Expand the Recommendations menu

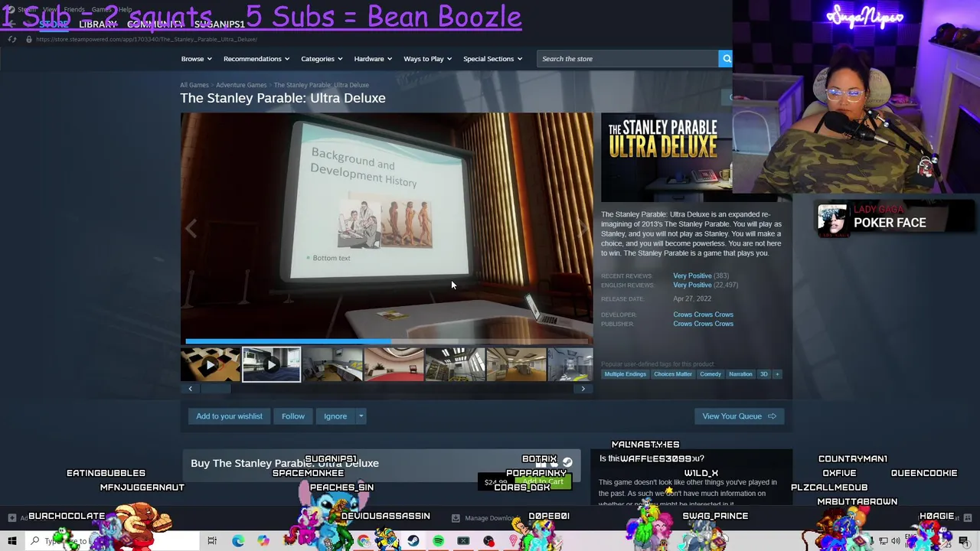pos(256,59)
